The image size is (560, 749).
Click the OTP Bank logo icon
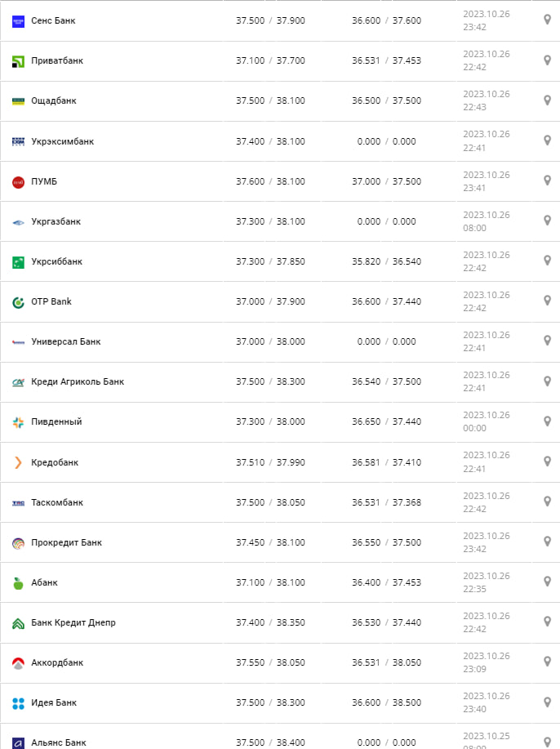pyautogui.click(x=18, y=302)
